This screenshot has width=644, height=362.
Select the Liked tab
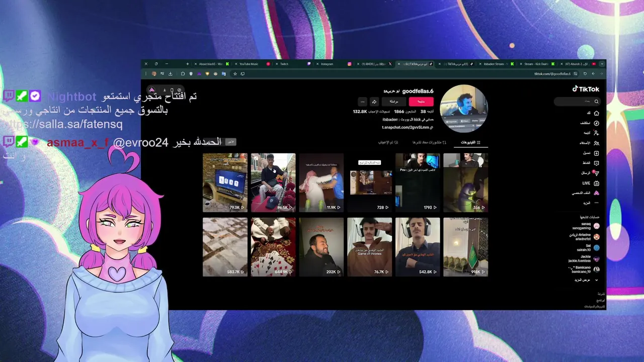(388, 142)
